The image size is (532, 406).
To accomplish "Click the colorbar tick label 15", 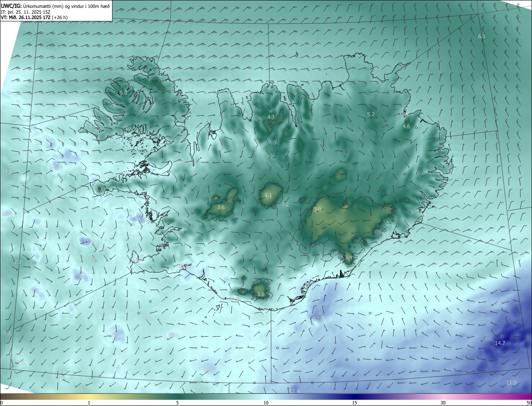I will [x=355, y=403].
